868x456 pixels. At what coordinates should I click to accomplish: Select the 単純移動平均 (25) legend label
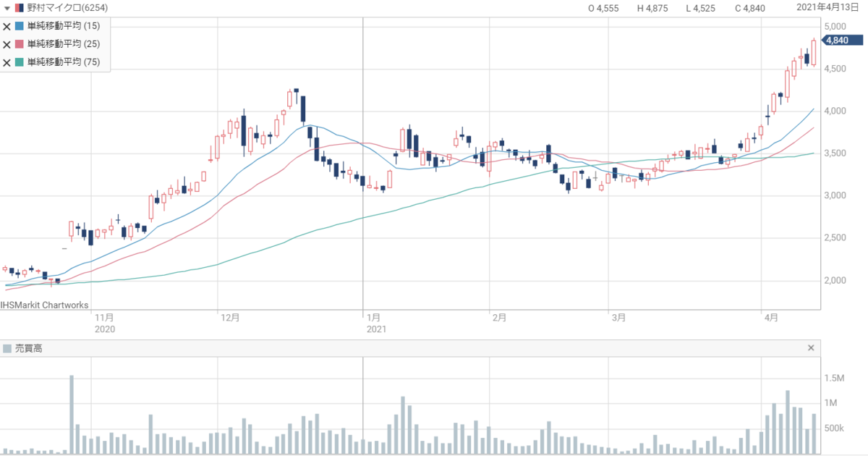click(x=64, y=44)
